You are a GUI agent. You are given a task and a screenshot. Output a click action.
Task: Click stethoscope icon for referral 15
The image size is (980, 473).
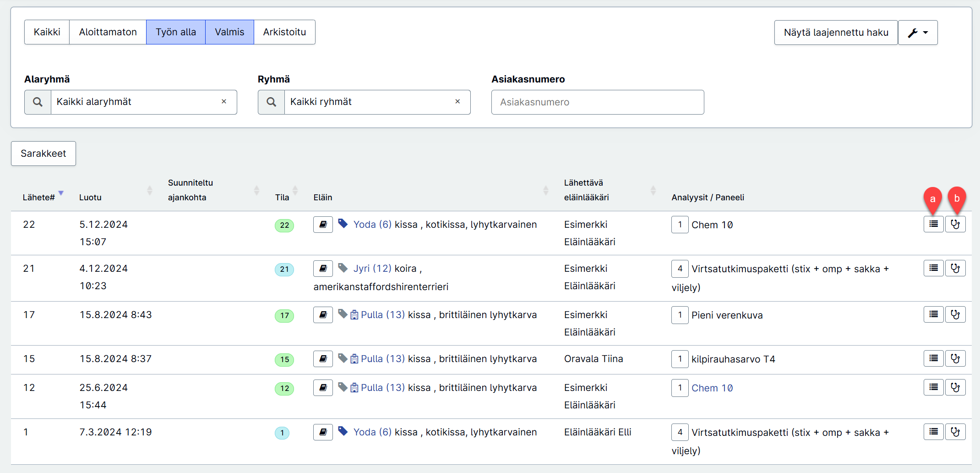pos(955,358)
